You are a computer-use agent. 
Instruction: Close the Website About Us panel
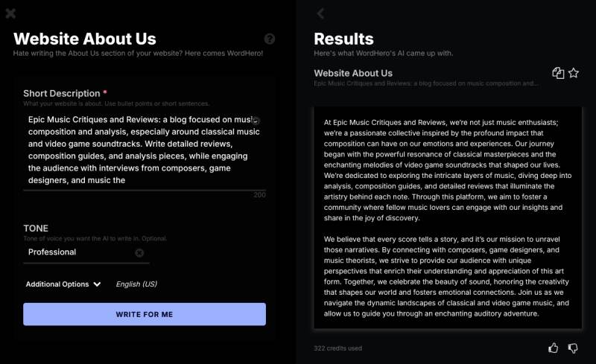pyautogui.click(x=10, y=13)
